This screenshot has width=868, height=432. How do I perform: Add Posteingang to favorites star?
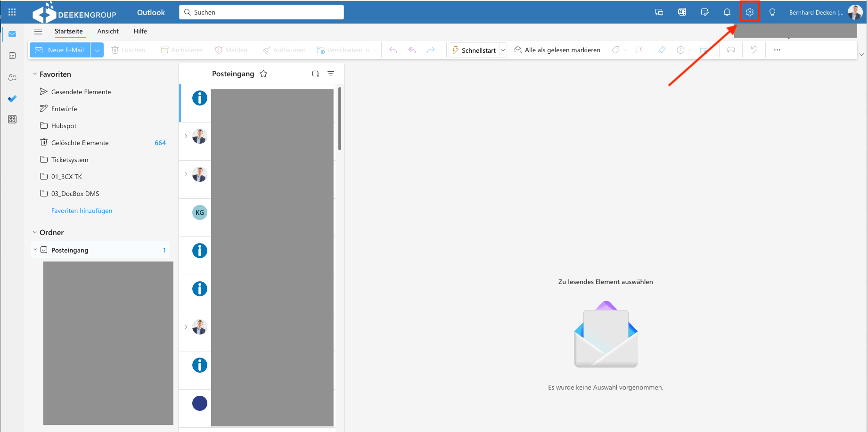[263, 73]
